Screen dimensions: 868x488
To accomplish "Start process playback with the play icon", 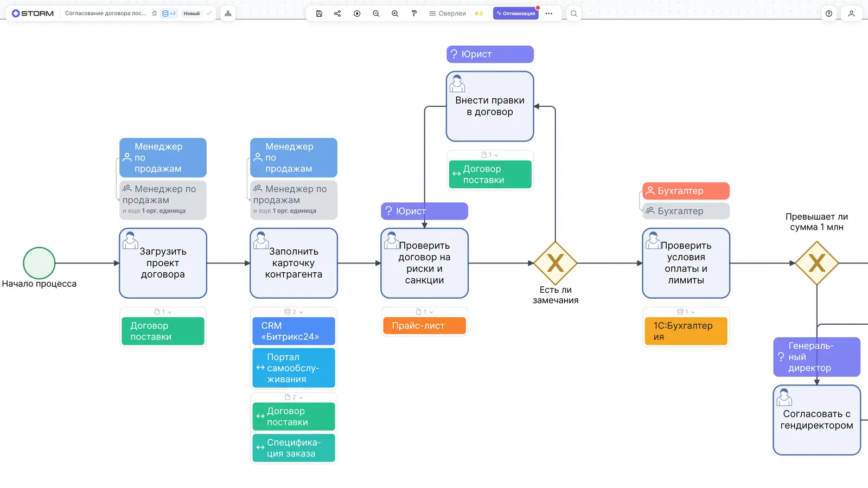I will click(357, 14).
